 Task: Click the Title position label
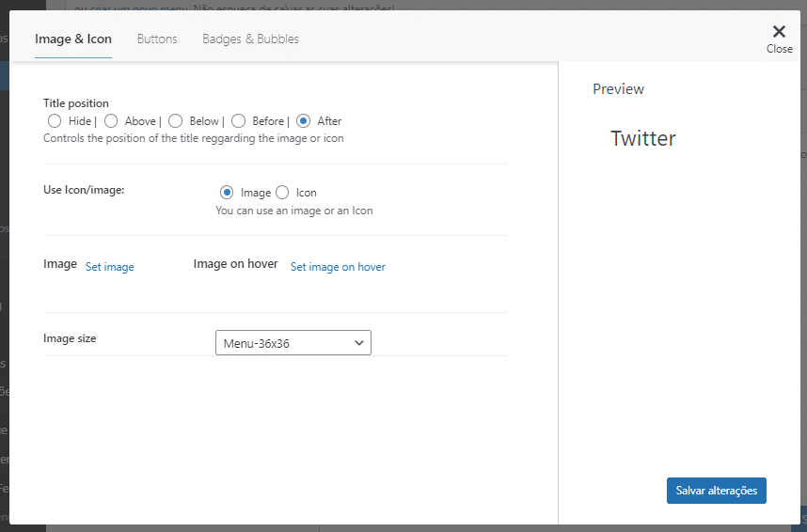[76, 103]
